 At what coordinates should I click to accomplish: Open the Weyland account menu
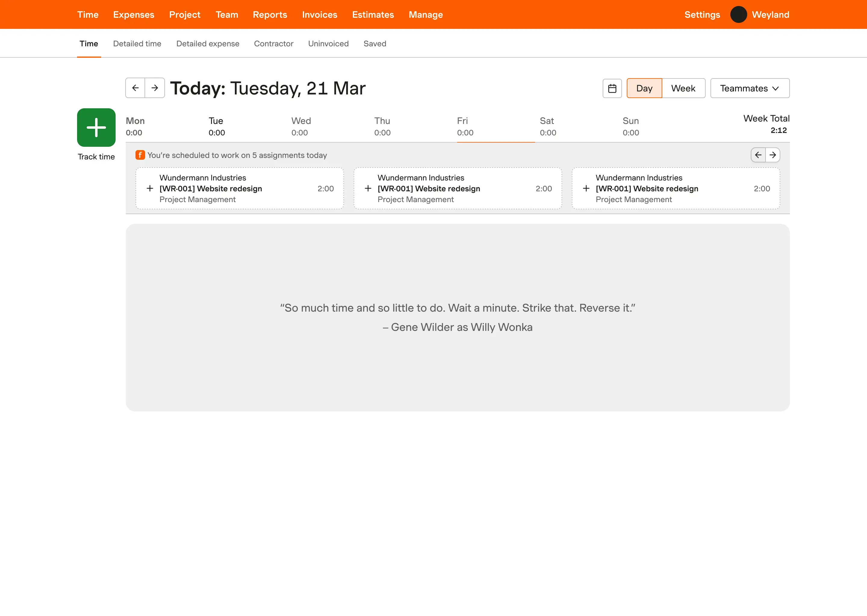point(770,14)
